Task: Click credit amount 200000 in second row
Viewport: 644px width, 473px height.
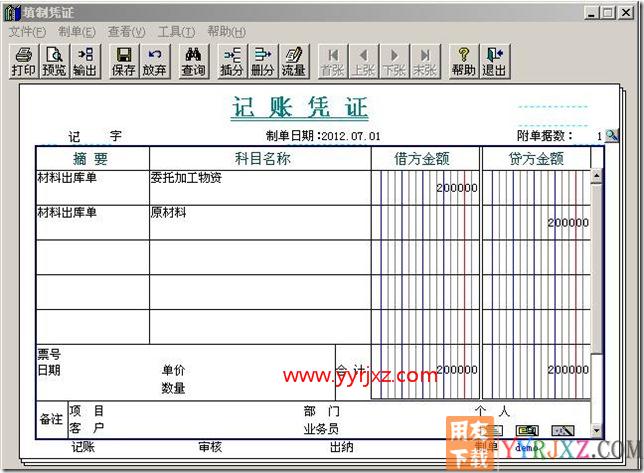Action: [x=568, y=223]
